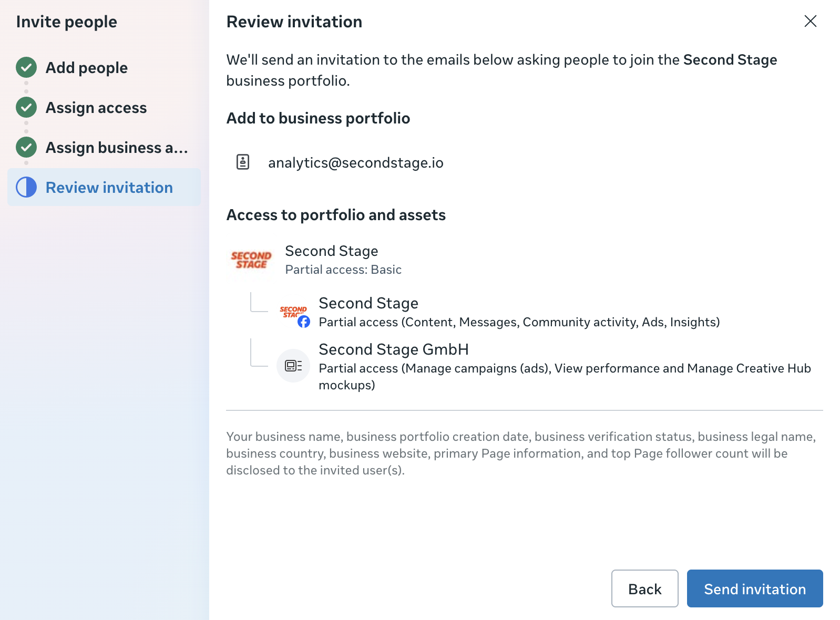
Task: Click the green checkmark beside Assign access
Action: click(26, 107)
